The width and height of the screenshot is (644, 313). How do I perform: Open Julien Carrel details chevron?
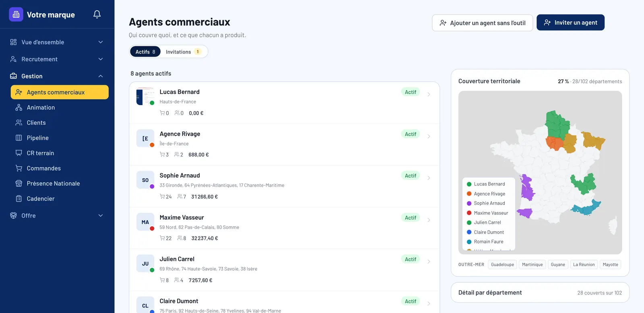(x=429, y=262)
